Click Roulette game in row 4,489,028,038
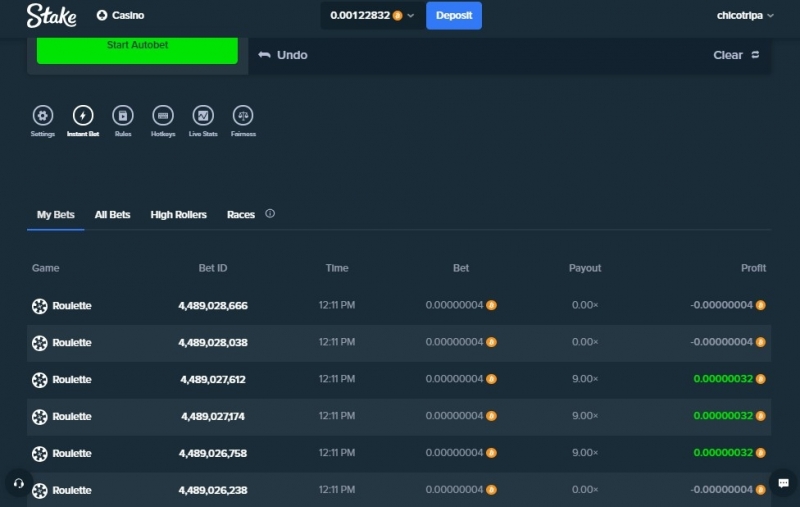Viewport: 800px width, 507px height. [x=62, y=343]
